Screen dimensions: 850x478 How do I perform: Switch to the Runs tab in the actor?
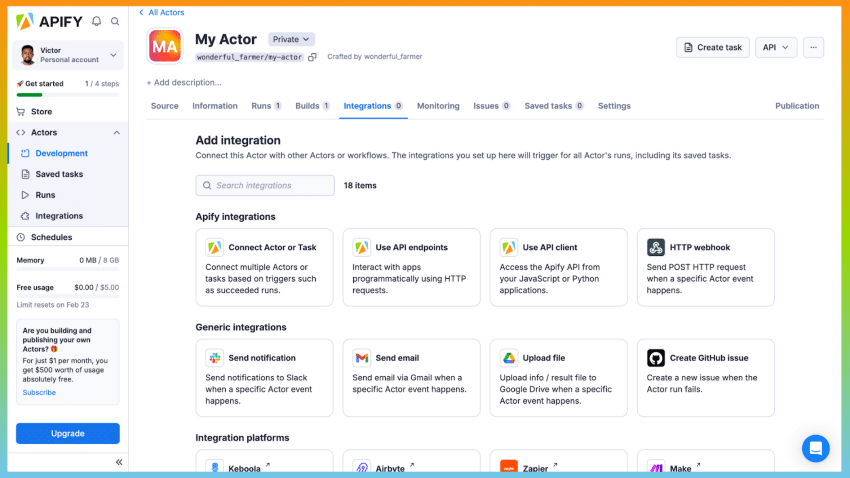pos(266,106)
